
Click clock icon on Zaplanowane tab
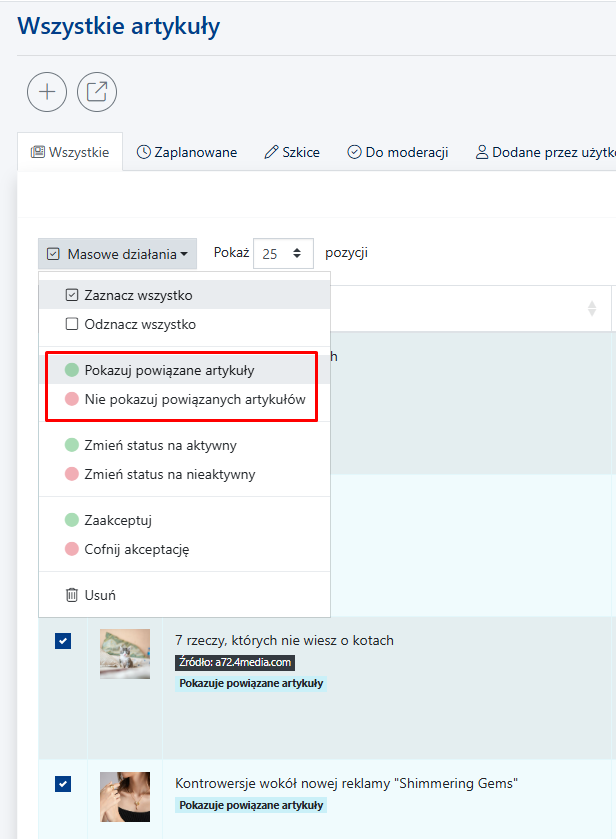pyautogui.click(x=144, y=152)
